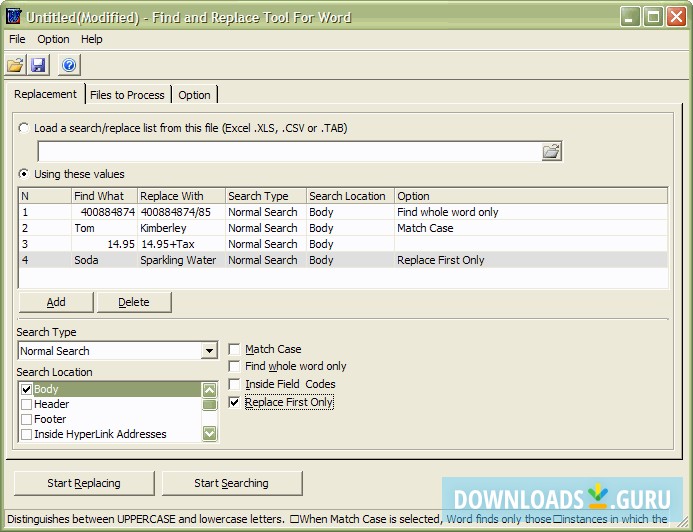The width and height of the screenshot is (693, 532).
Task: Select row with Find What '400884874'
Action: tap(343, 212)
